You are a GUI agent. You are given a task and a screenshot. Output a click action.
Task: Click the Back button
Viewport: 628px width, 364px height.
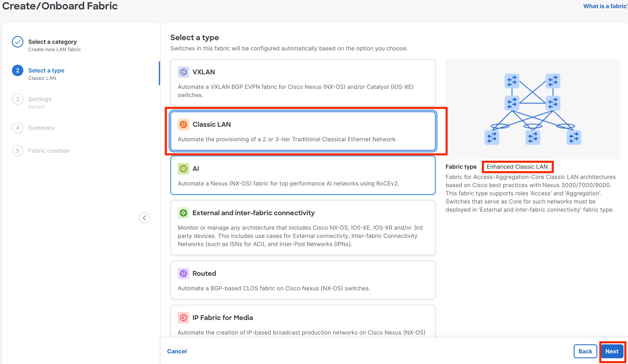click(x=585, y=351)
